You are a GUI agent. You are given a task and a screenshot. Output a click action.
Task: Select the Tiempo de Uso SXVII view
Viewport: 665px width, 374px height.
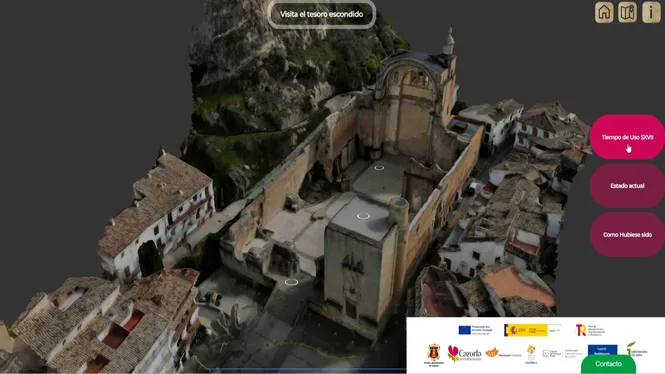click(627, 137)
